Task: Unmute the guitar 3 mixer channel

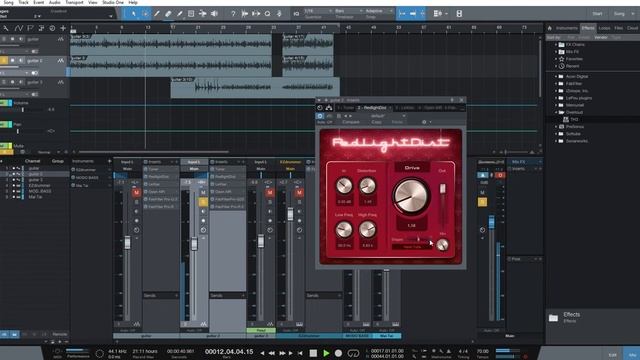Action: point(269,193)
